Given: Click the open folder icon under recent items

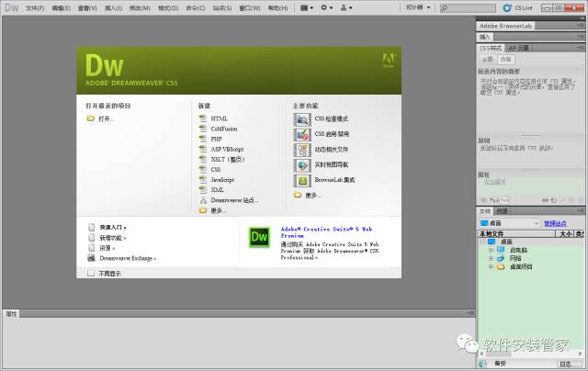Looking at the screenshot, I should click(91, 118).
